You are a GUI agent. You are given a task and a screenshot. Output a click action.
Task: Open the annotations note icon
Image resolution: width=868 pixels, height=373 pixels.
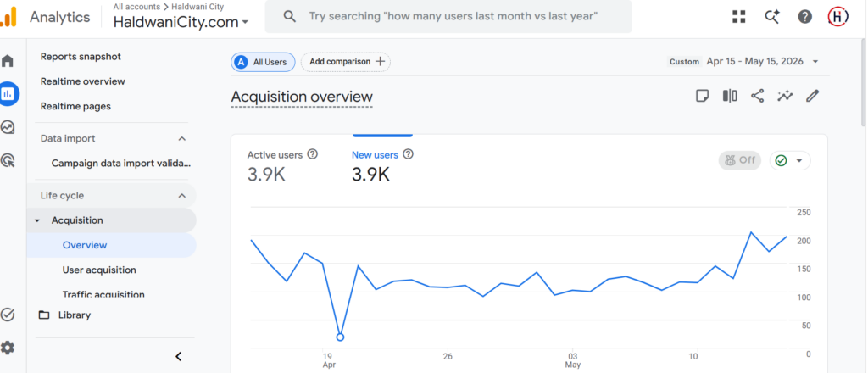[x=702, y=97]
